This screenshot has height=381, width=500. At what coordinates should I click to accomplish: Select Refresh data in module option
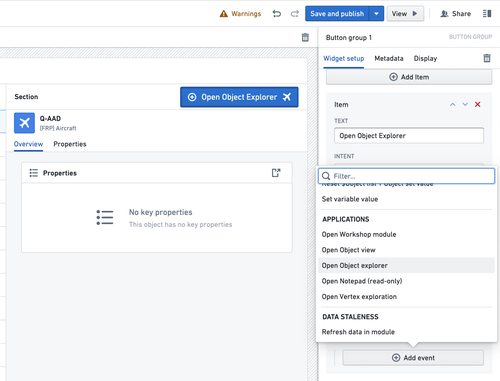click(x=406, y=332)
